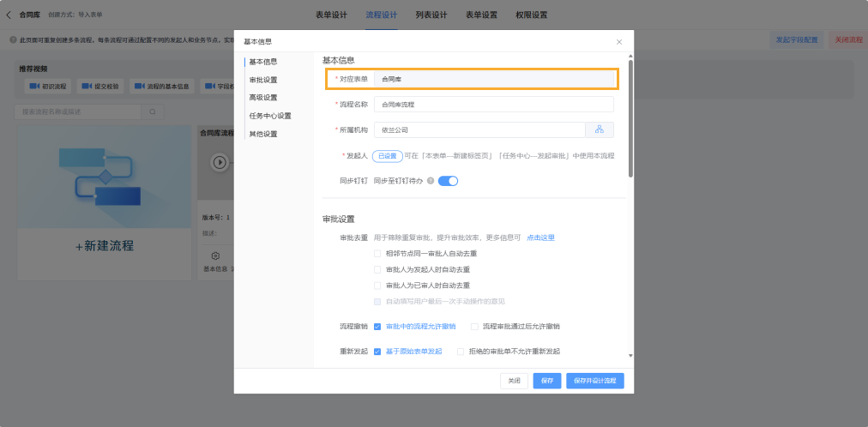Select 基本信息 in dialog side navigation
868x427 pixels.
[x=263, y=62]
